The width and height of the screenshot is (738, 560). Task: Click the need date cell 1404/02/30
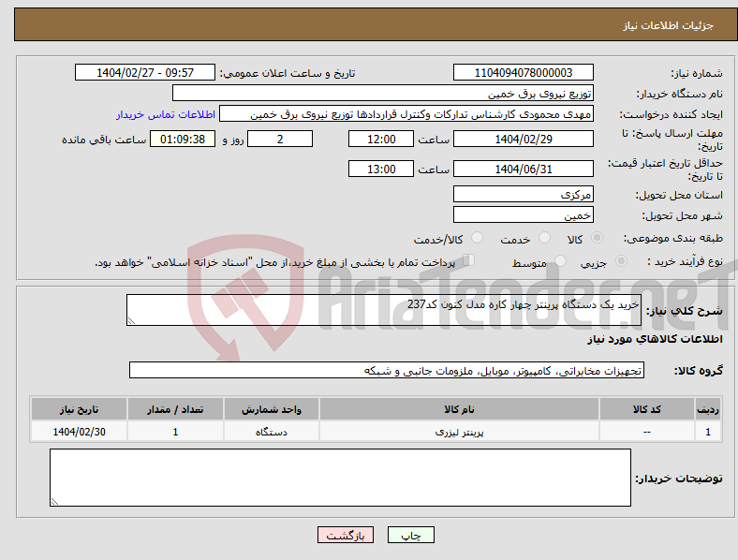79,432
